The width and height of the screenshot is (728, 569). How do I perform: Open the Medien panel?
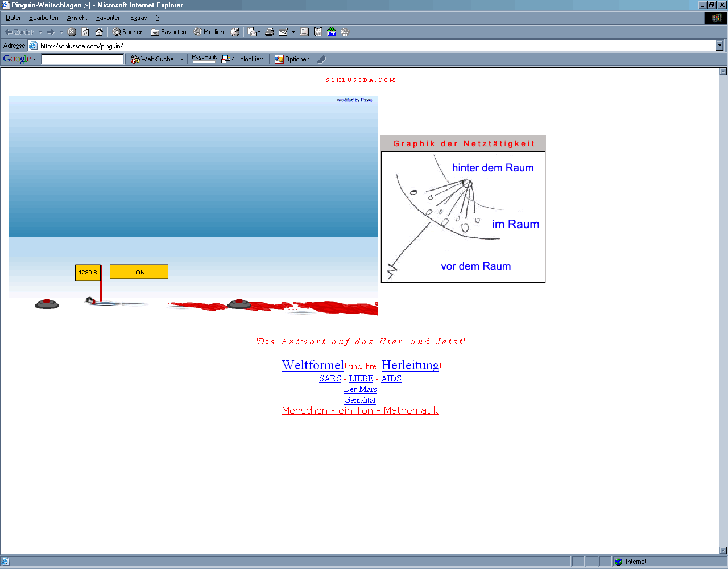coord(209,32)
